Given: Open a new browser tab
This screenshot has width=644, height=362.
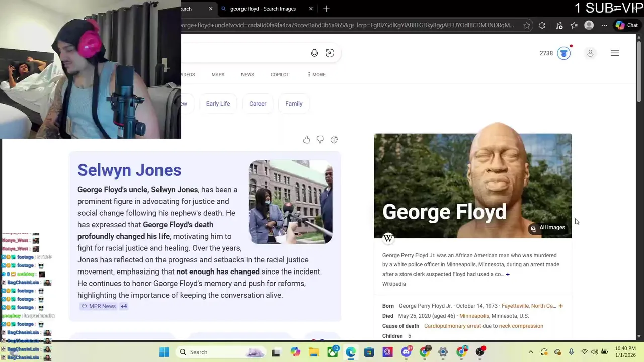Looking at the screenshot, I should (326, 9).
